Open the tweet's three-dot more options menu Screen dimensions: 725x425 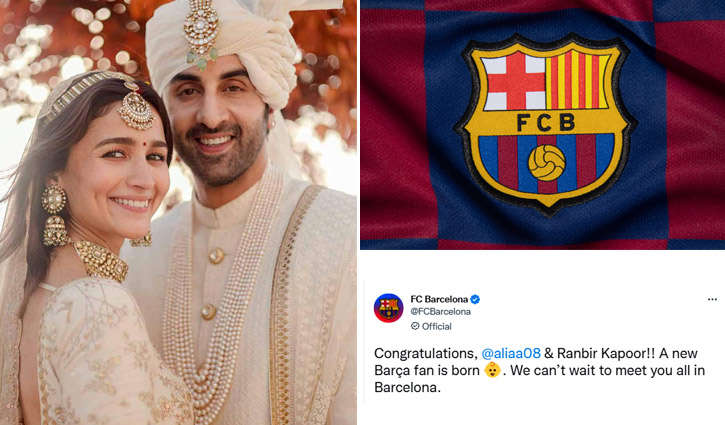pyautogui.click(x=712, y=300)
